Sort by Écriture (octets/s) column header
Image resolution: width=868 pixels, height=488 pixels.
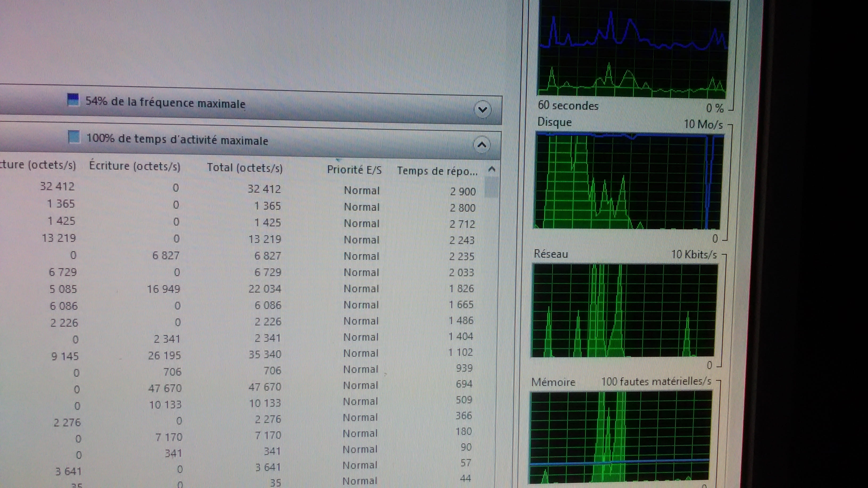point(135,166)
